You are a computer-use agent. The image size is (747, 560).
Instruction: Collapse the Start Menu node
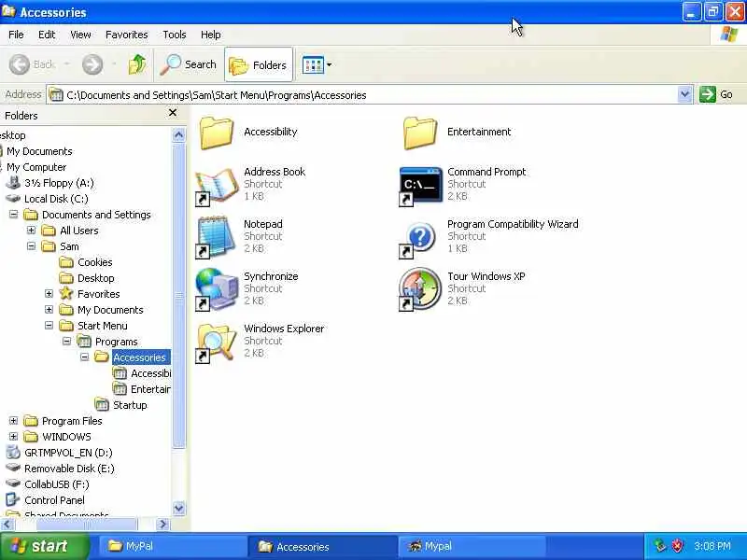(x=49, y=326)
